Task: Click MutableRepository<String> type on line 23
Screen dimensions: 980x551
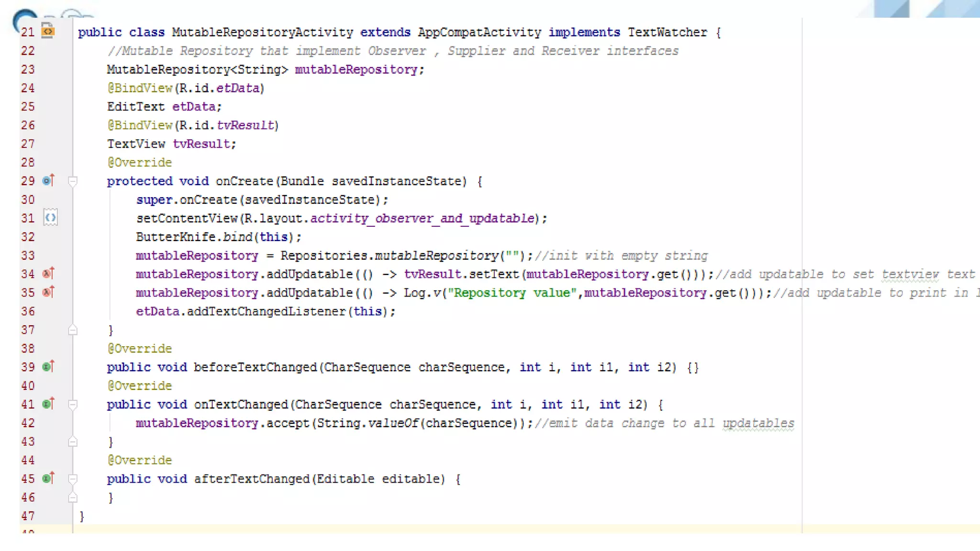Action: [x=197, y=70]
